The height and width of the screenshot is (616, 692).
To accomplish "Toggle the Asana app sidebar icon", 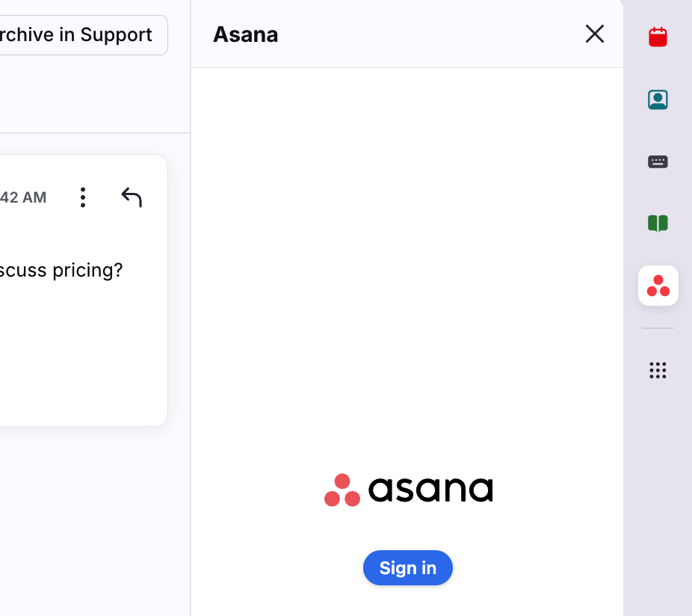I will [x=658, y=286].
